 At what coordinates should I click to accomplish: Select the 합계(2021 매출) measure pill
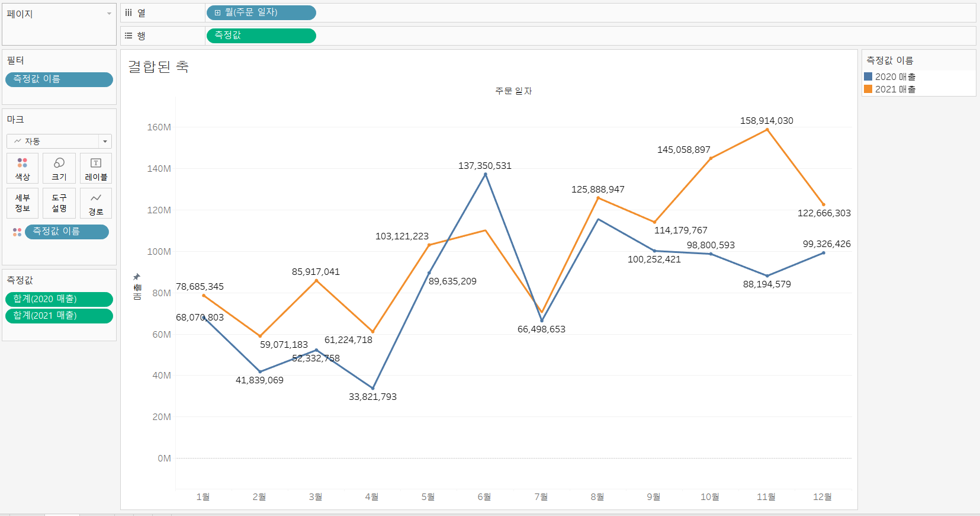pyautogui.click(x=59, y=316)
